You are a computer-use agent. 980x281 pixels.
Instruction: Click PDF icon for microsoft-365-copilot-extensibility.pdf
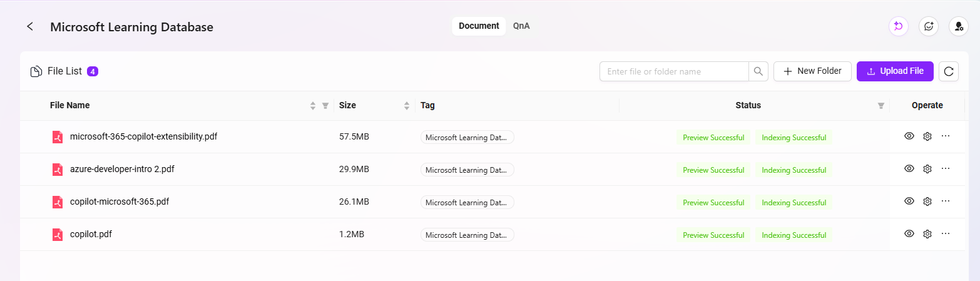58,137
